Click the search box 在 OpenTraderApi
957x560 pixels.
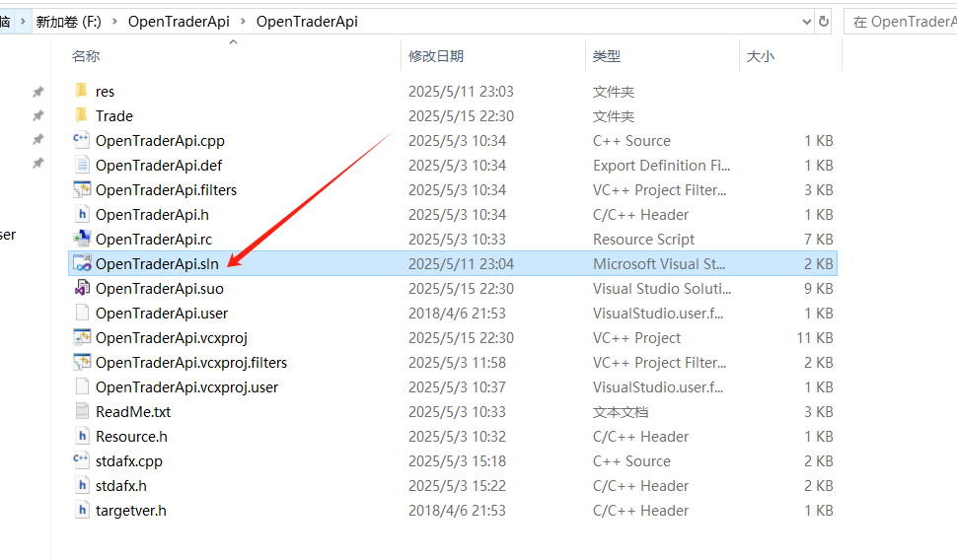900,22
